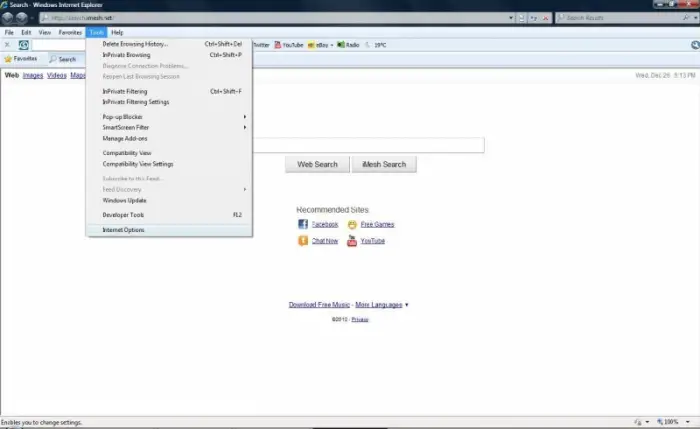Open the Favorites menu in menu bar
Image resolution: width=700 pixels, height=429 pixels.
pos(70,33)
